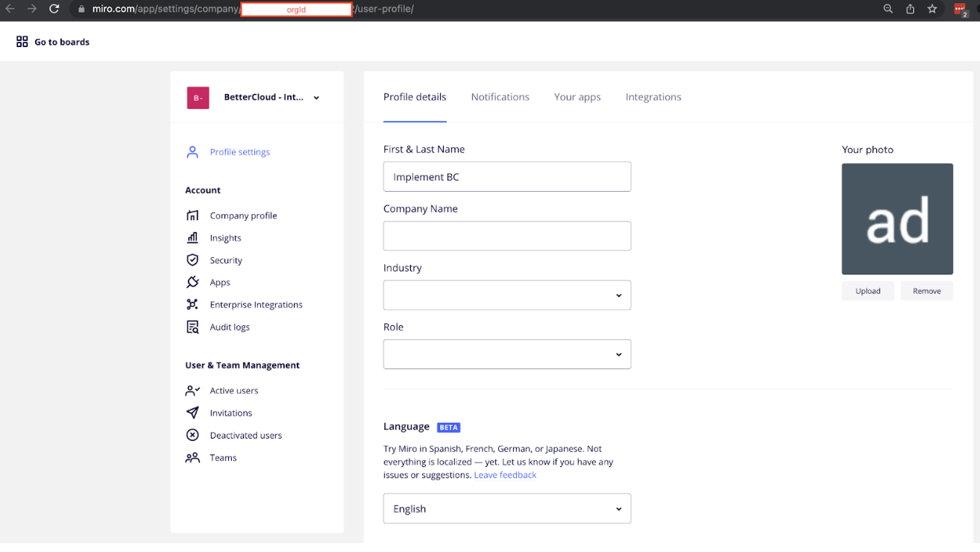Reload the page in the browser
The image size is (980, 552).
click(x=52, y=10)
